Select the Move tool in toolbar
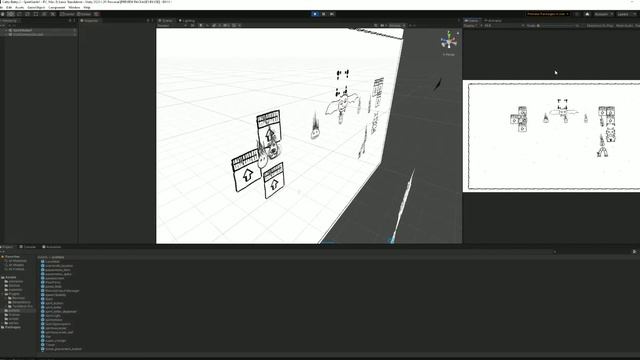The width and height of the screenshot is (640, 360). click(11, 14)
